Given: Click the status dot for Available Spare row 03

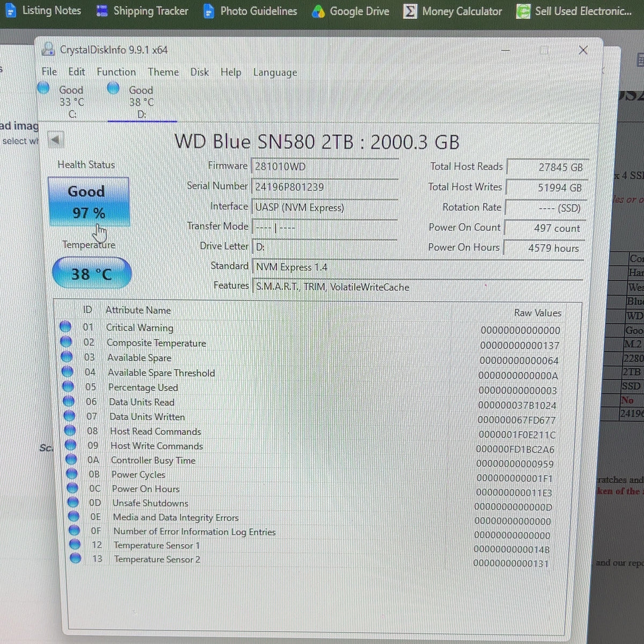Looking at the screenshot, I should (67, 356).
